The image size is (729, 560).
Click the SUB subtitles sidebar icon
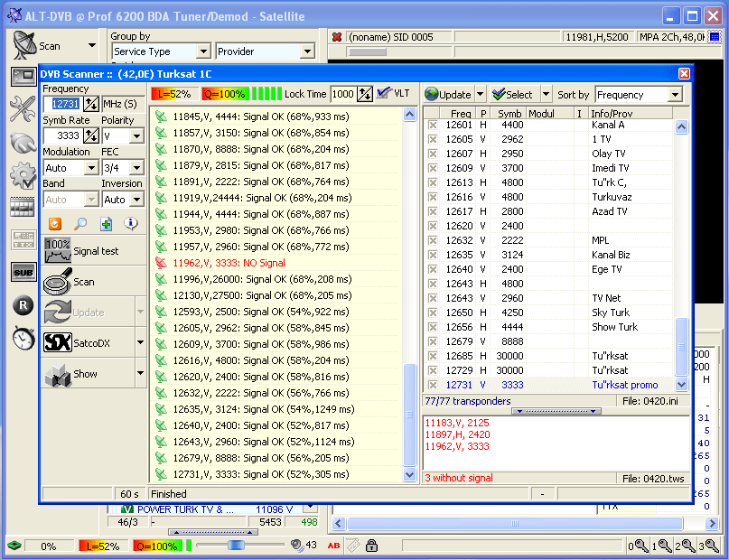point(23,273)
